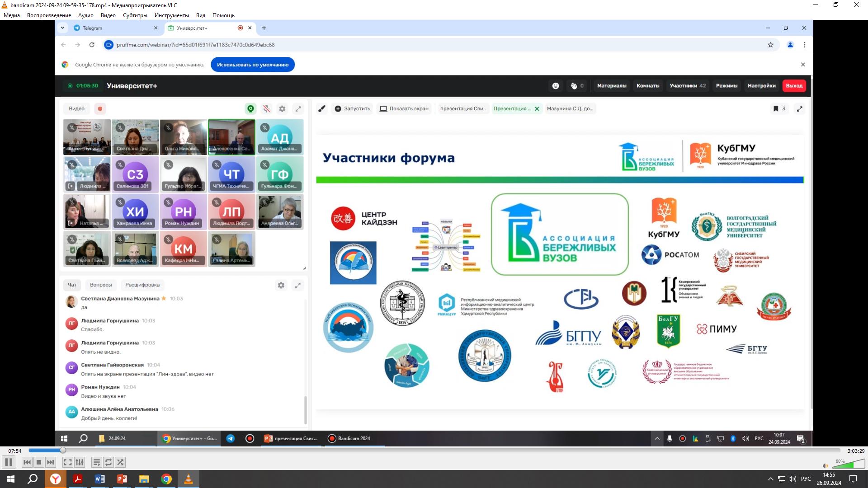Open the Медиа menu

coord(12,15)
